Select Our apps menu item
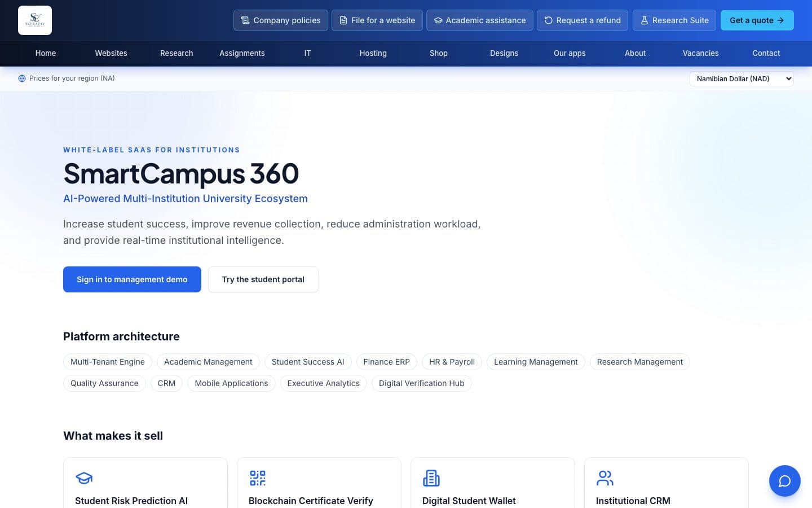The width and height of the screenshot is (812, 508). coord(570,53)
